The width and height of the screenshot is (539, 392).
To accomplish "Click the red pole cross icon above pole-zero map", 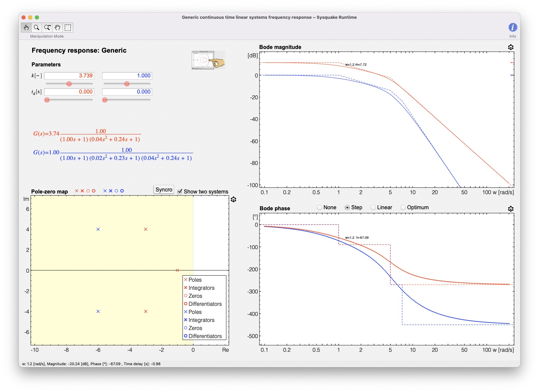I will [x=77, y=191].
